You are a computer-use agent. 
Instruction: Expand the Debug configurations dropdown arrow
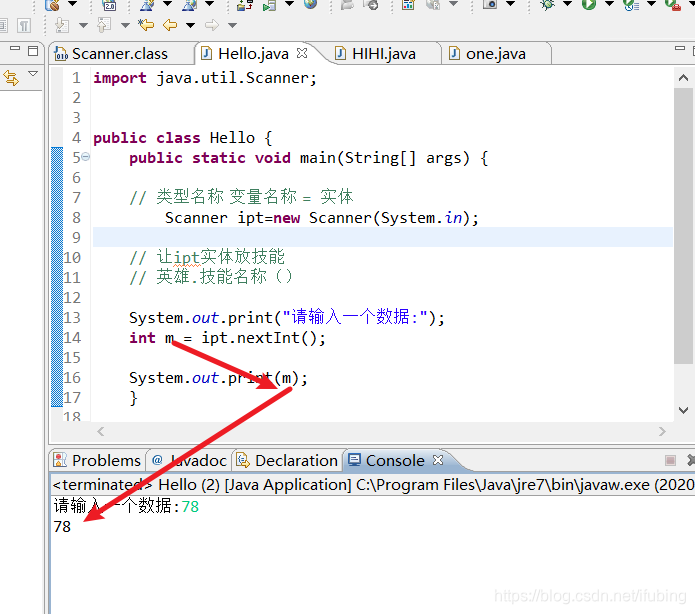(567, 4)
